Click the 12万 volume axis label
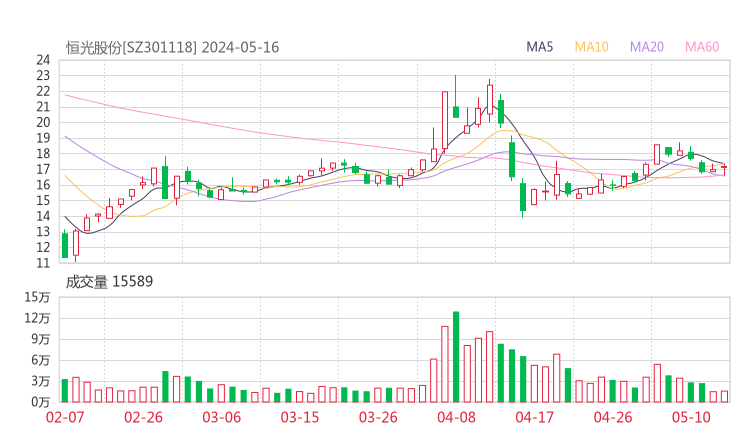The height and width of the screenshot is (440, 740). [x=37, y=318]
